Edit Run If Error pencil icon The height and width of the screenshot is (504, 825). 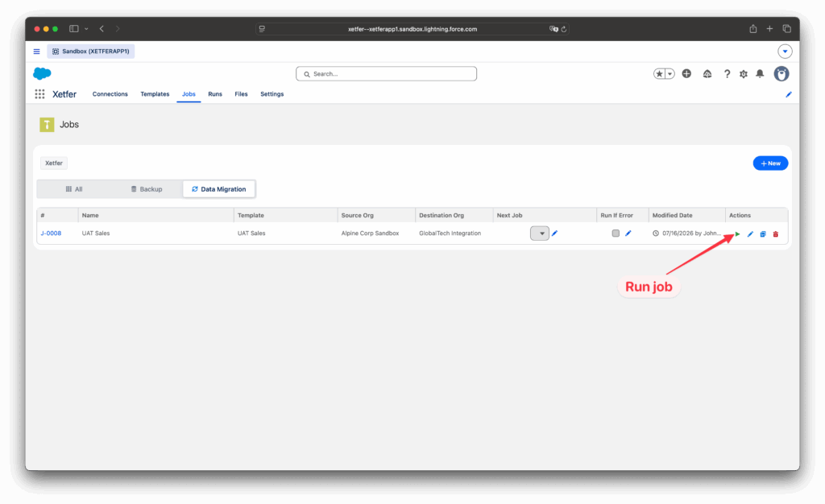coord(628,233)
